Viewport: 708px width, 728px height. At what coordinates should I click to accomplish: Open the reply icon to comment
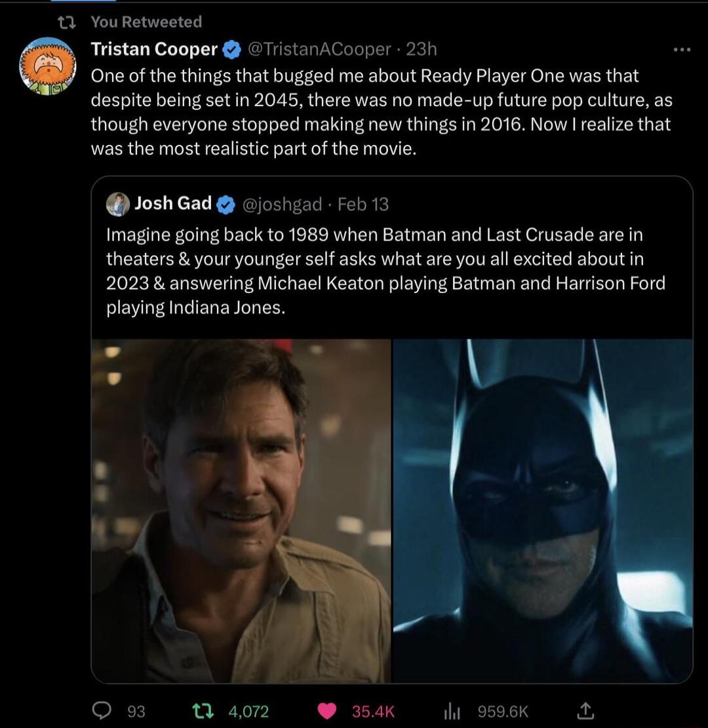(102, 711)
